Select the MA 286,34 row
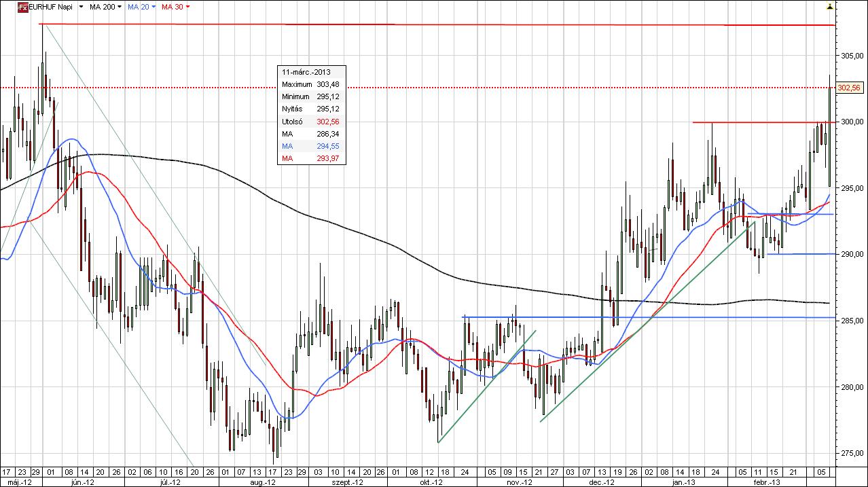Screen dimensions: 868x487 [x=311, y=134]
